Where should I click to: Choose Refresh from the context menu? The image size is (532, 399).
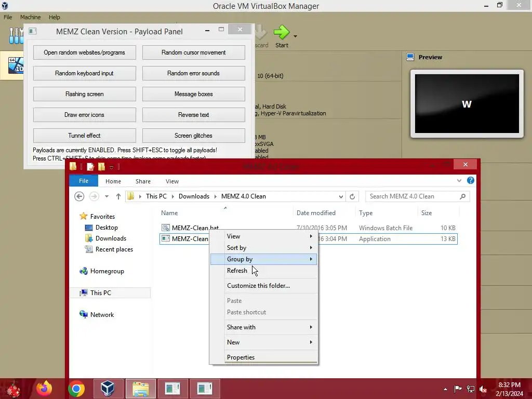pos(263,270)
